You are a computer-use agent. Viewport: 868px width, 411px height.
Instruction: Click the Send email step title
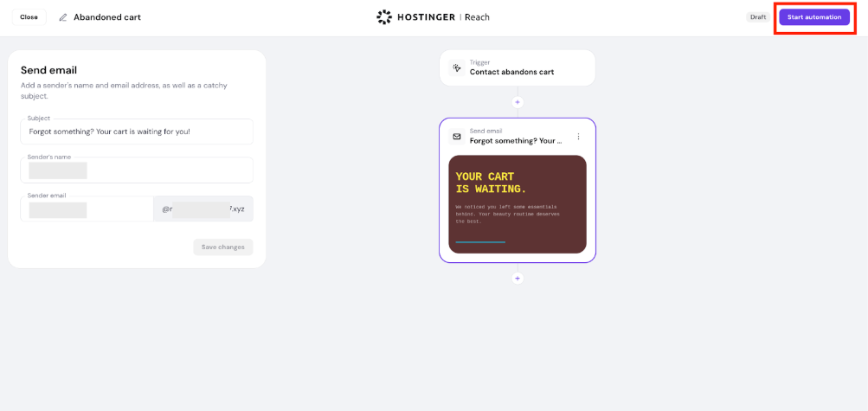click(516, 140)
